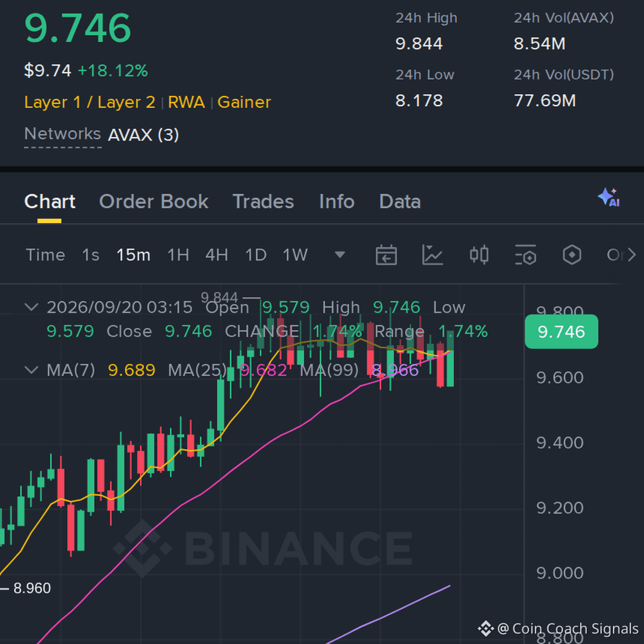Show more toolbar options arrow

(x=632, y=255)
